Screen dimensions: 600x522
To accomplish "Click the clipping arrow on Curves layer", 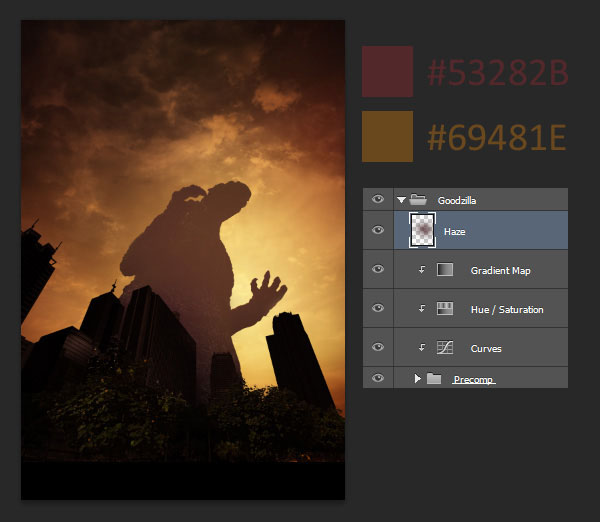I will (x=422, y=347).
